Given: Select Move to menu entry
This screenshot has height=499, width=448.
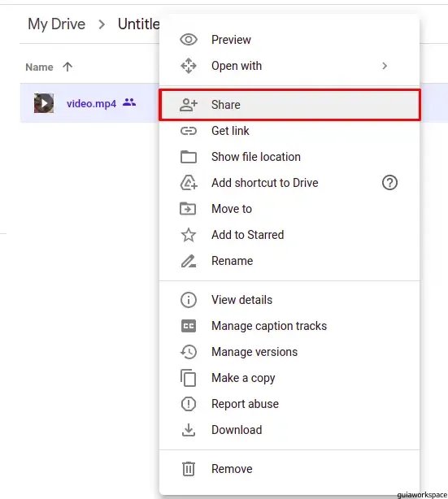Looking at the screenshot, I should 289,209.
